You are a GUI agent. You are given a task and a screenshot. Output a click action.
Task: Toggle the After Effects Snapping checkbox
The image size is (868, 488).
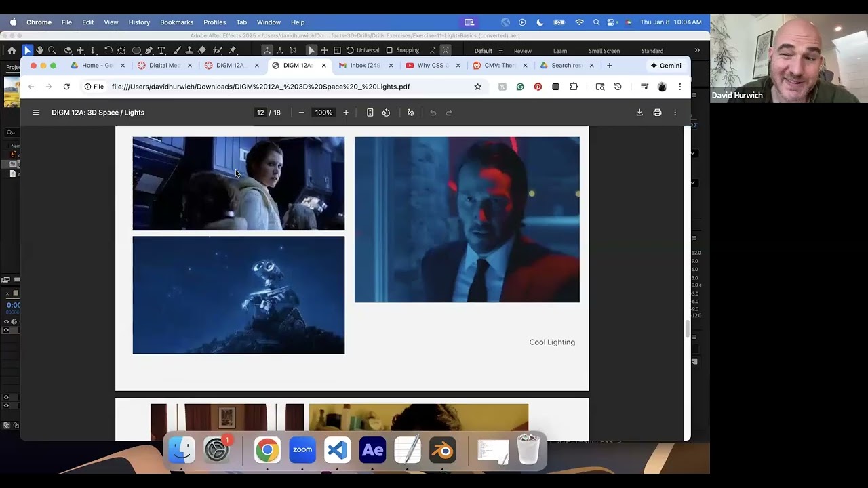point(389,50)
